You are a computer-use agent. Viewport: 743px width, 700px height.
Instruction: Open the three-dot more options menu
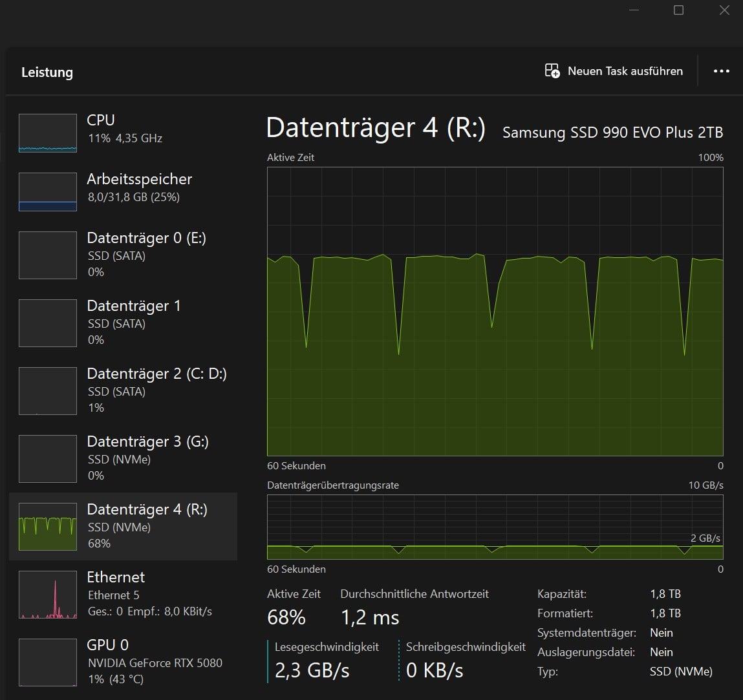coord(721,71)
